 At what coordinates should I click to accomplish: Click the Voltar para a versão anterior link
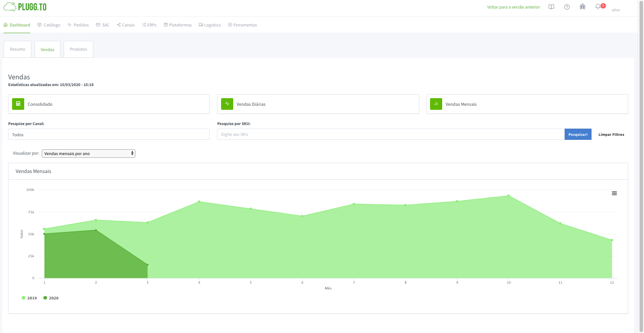point(513,7)
